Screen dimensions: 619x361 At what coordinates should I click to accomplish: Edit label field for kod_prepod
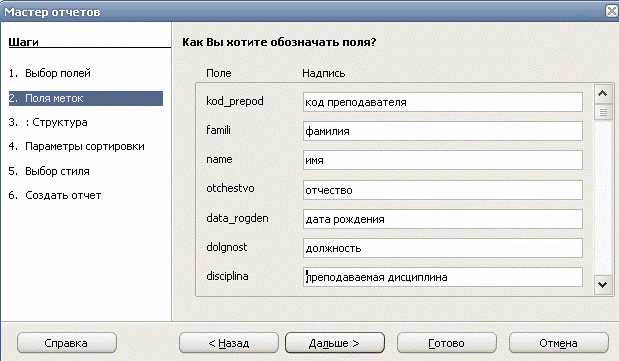[x=443, y=102]
